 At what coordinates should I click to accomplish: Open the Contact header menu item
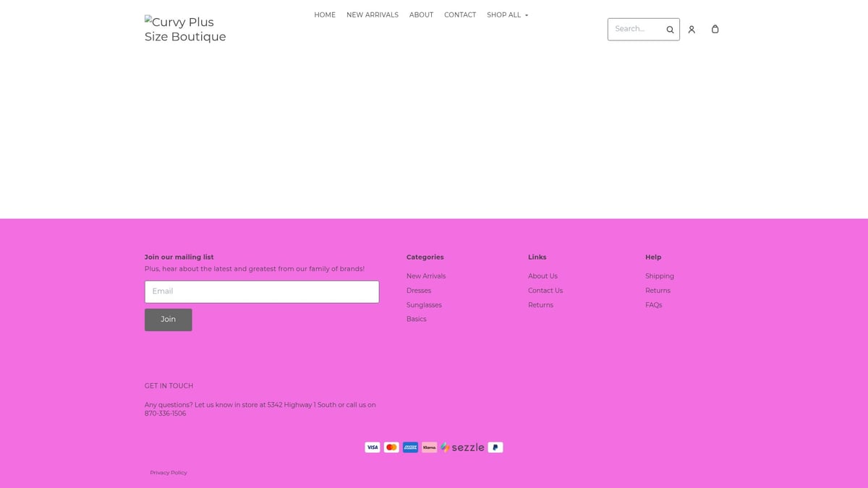coord(460,15)
